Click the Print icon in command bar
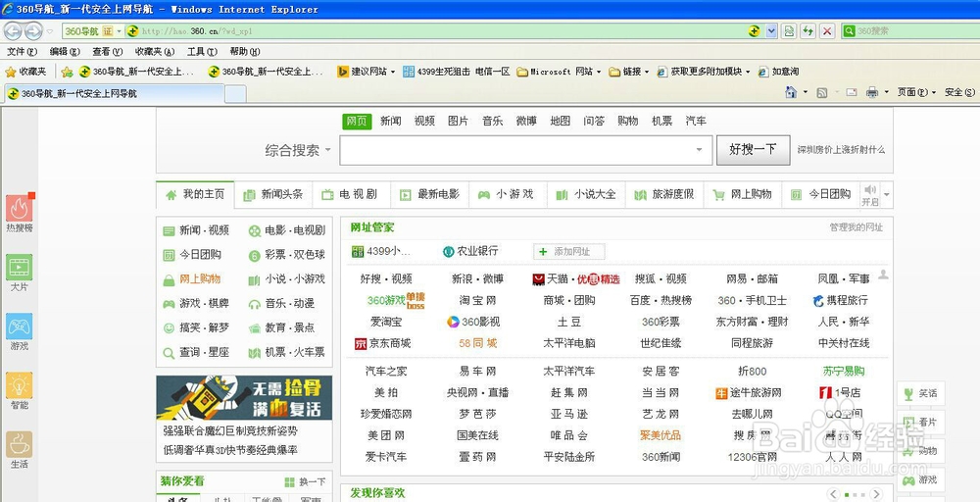Image resolution: width=980 pixels, height=502 pixels. point(872,92)
